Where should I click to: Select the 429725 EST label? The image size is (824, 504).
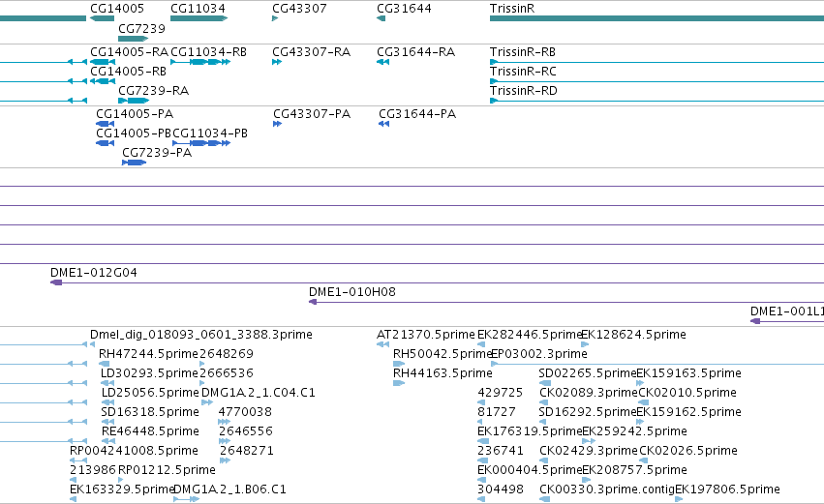tap(501, 393)
